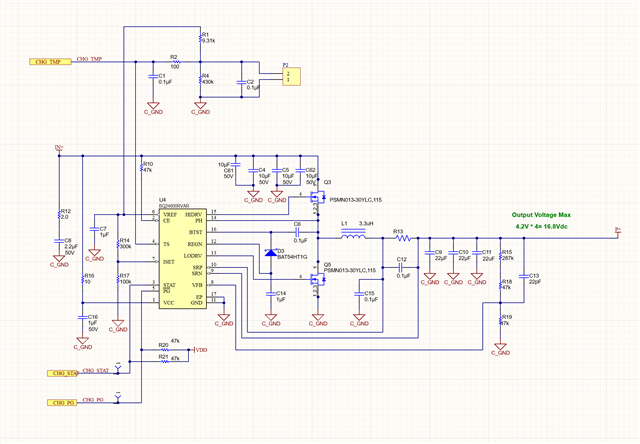Click the VREF pin label on U4

coord(170,215)
